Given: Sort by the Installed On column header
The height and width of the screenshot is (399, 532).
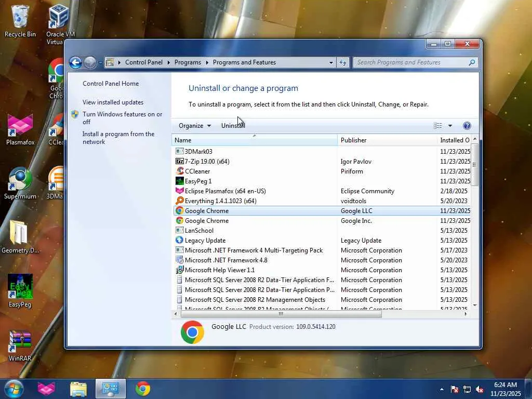Looking at the screenshot, I should [454, 140].
